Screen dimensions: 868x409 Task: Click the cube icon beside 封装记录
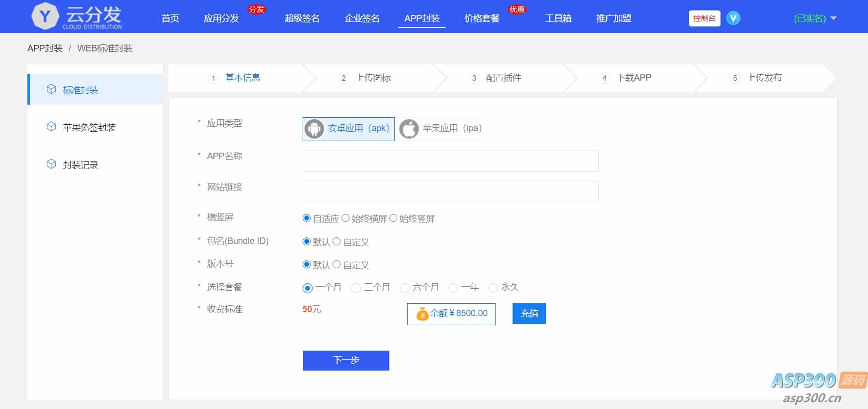51,164
